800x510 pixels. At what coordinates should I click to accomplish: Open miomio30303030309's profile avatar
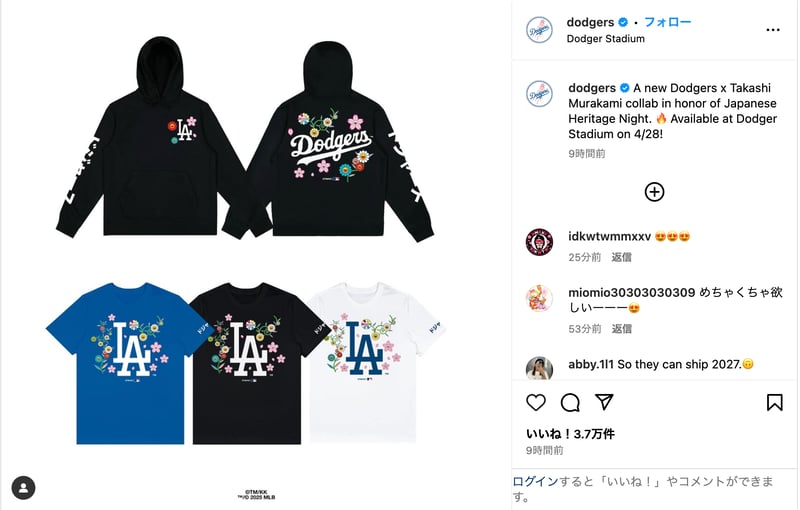pyautogui.click(x=539, y=298)
